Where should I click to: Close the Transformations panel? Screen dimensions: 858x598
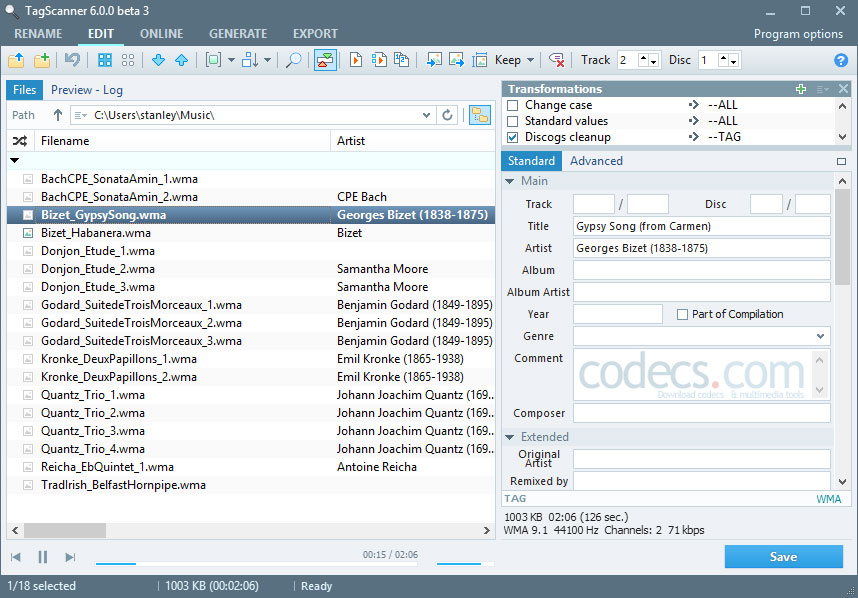pyautogui.click(x=843, y=88)
